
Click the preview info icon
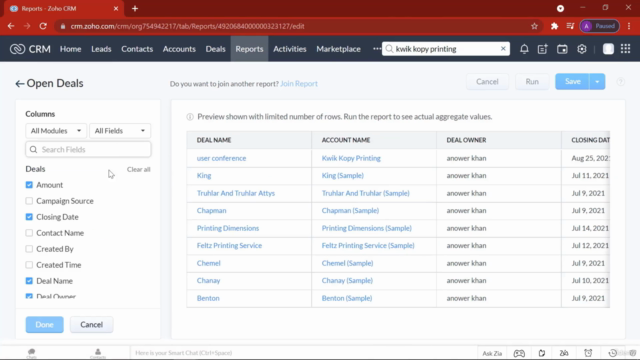coord(190,117)
